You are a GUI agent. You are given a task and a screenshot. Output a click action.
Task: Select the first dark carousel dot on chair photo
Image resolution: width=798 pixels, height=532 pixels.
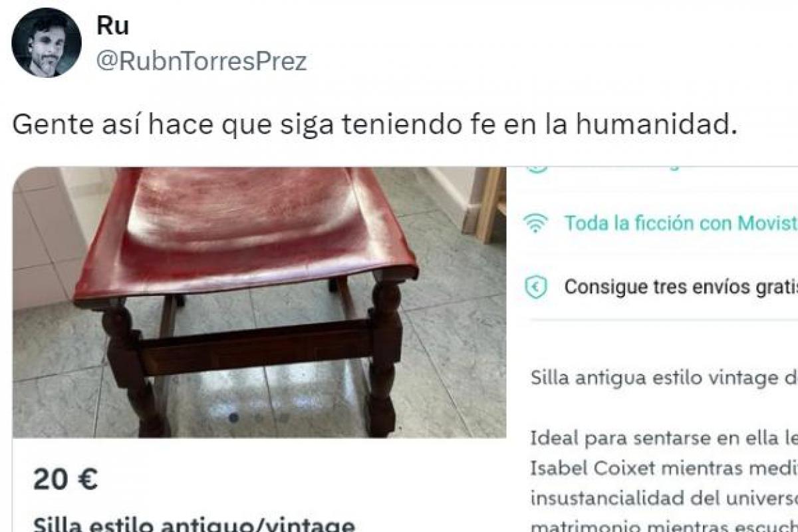pyautogui.click(x=233, y=418)
